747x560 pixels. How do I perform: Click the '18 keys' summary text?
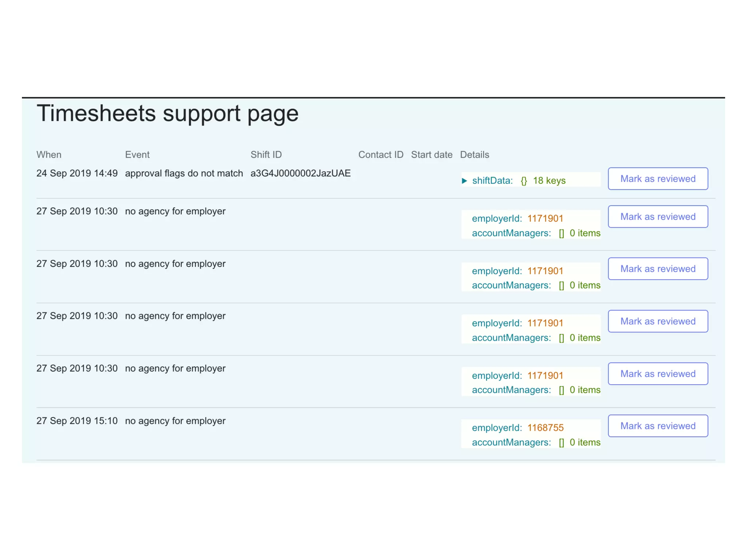coord(549,181)
